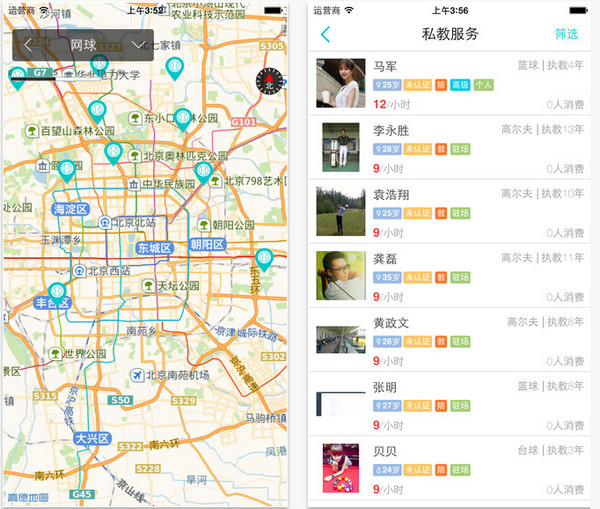Screen dimensions: 600x509
Task: Tap the 天坛公园 park icon
Action: click(148, 285)
